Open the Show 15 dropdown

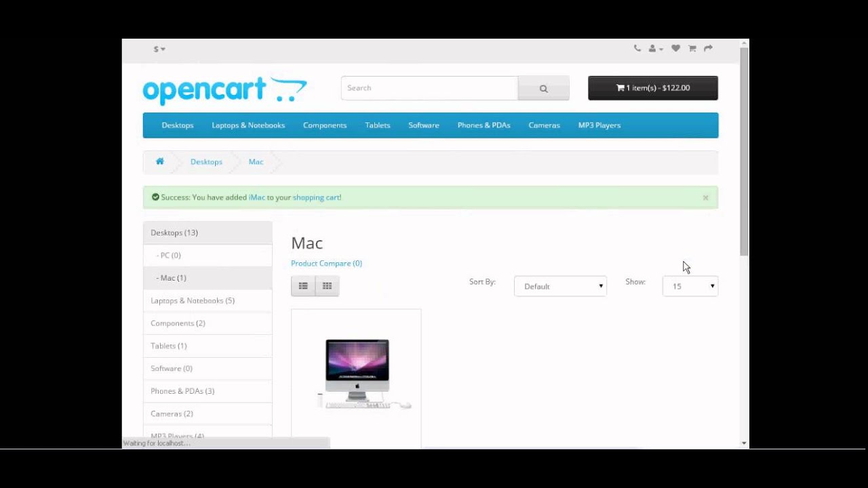(x=690, y=286)
